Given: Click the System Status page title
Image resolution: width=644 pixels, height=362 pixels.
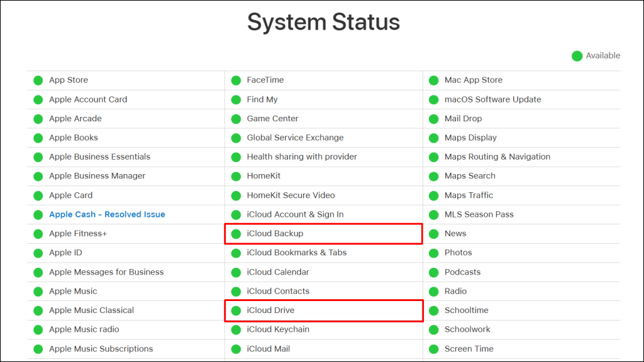Looking at the screenshot, I should 324,22.
